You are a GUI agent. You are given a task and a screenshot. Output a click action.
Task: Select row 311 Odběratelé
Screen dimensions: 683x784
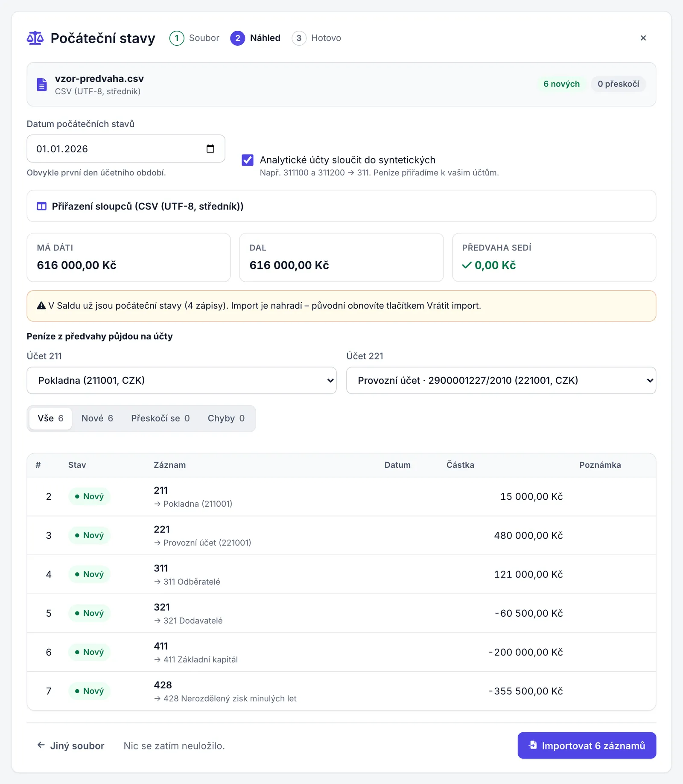click(341, 574)
